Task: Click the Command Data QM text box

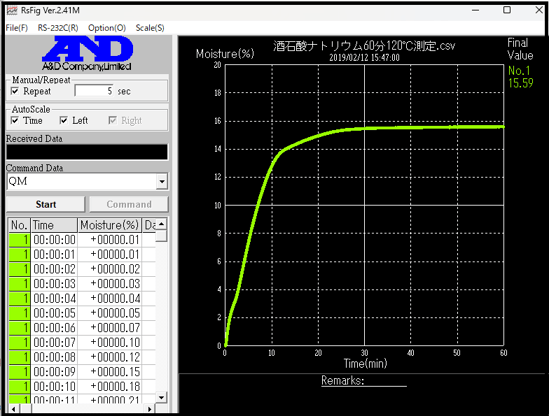Action: click(81, 181)
